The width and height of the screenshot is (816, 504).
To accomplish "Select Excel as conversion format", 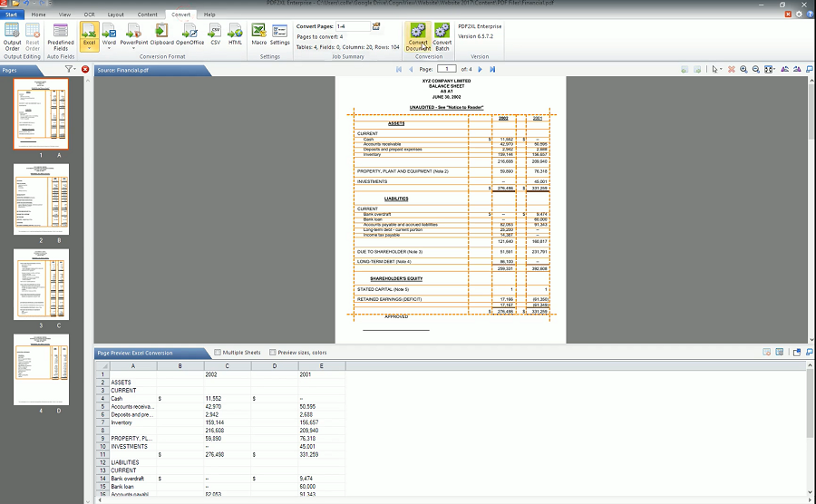I will [89, 34].
